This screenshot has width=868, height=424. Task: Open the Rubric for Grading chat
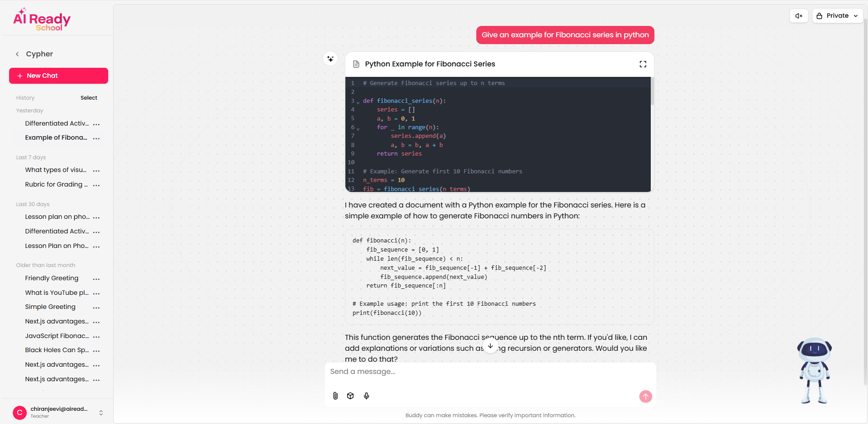tap(56, 184)
